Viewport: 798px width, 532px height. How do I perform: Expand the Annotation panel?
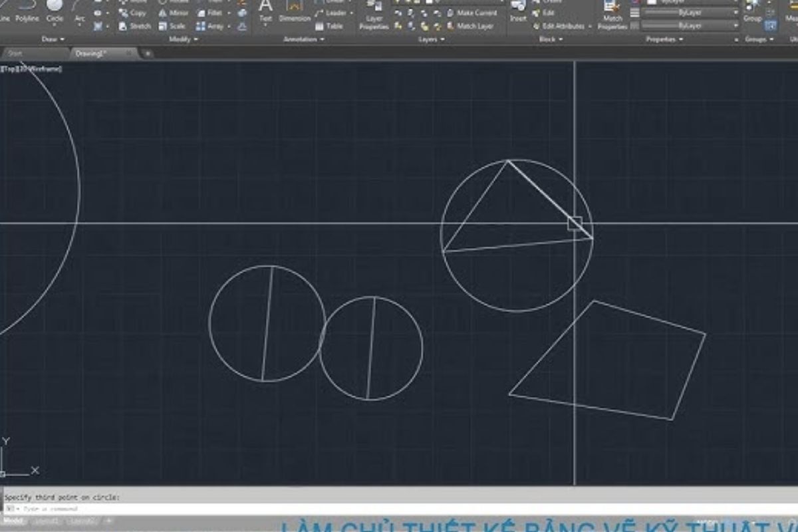pyautogui.click(x=304, y=39)
